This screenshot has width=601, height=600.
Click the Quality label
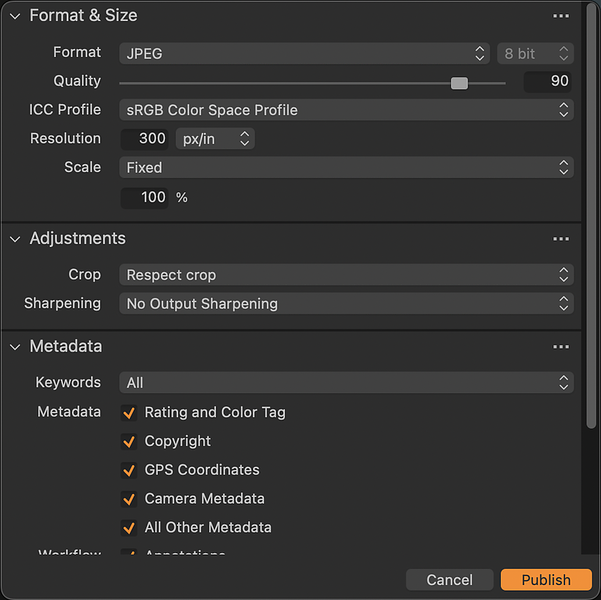pos(77,81)
